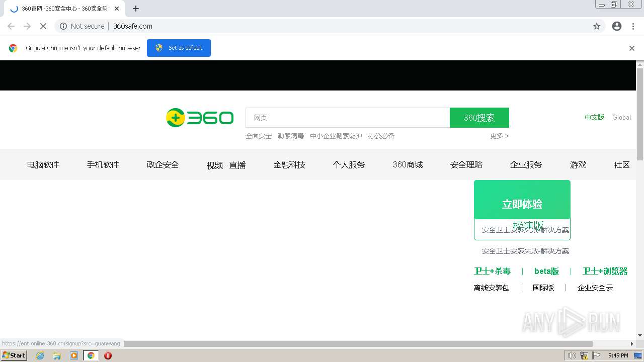Image resolution: width=644 pixels, height=362 pixels.
Task: Open the 政企安全 menu
Action: 163,164
